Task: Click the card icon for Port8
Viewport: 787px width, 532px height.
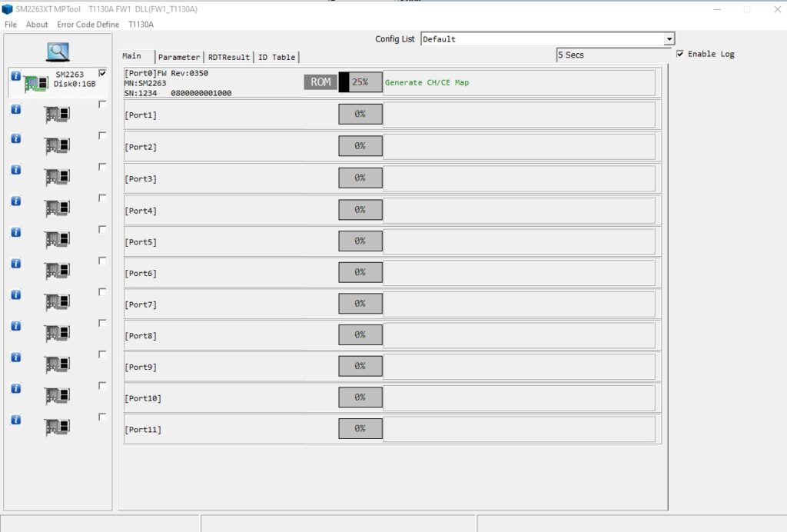Action: coord(57,333)
